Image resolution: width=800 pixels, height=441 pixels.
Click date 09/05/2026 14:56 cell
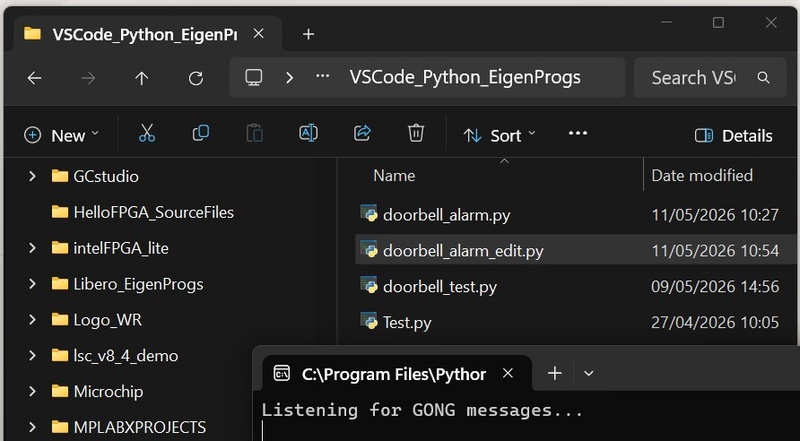pos(715,286)
